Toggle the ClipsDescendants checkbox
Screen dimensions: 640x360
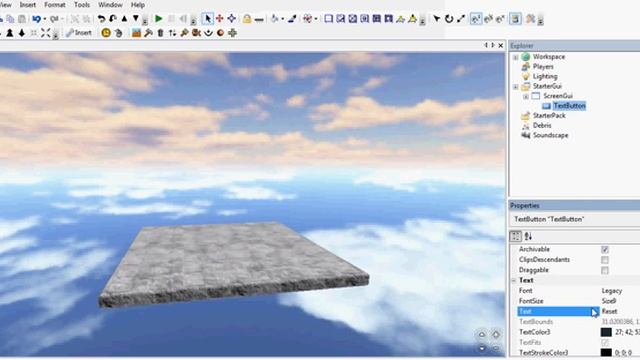click(605, 260)
